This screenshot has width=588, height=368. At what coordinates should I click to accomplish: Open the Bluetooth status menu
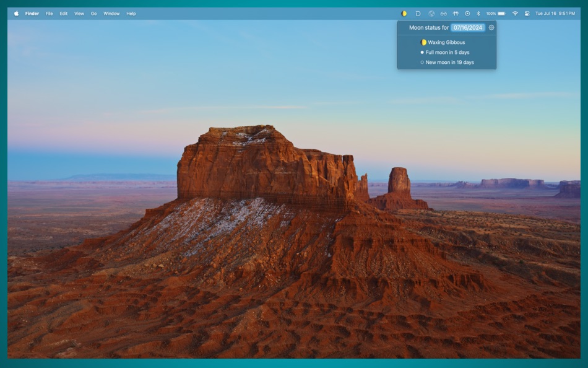pos(478,14)
